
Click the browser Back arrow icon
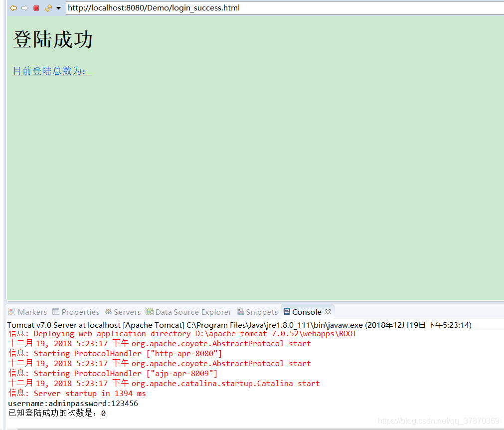[13, 8]
